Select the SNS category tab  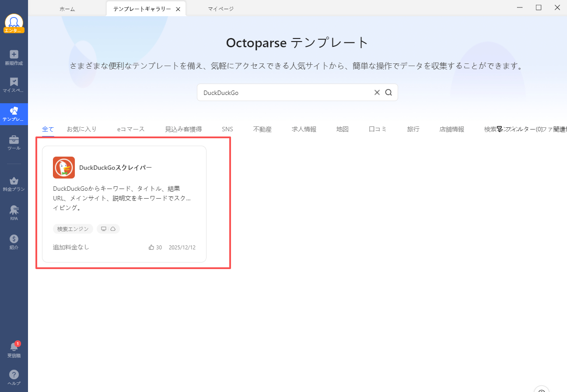tap(227, 129)
